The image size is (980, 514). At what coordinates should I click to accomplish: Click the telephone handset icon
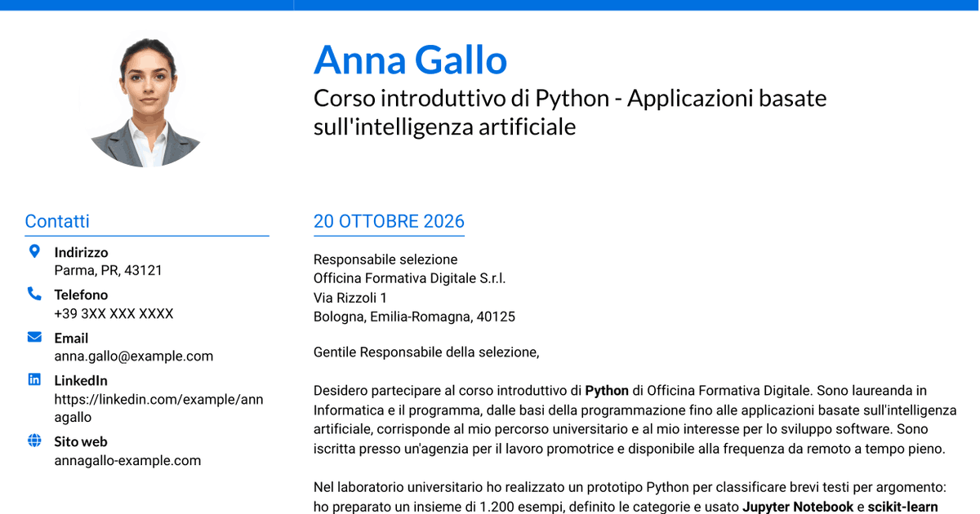coord(34,294)
